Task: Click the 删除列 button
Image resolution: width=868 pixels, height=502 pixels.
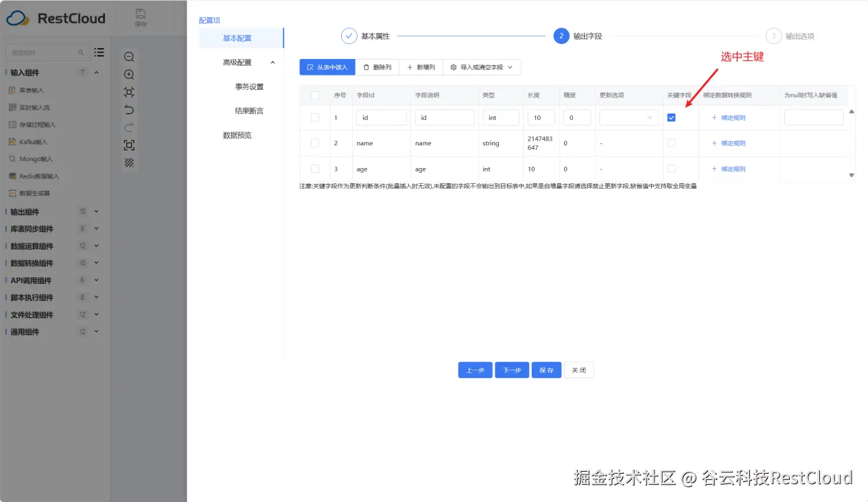Action: pyautogui.click(x=377, y=67)
